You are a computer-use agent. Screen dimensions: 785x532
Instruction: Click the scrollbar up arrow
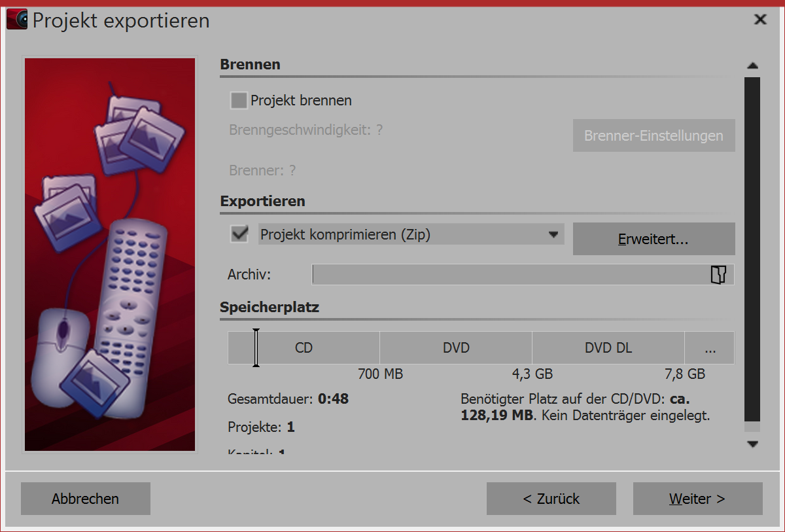(753, 65)
